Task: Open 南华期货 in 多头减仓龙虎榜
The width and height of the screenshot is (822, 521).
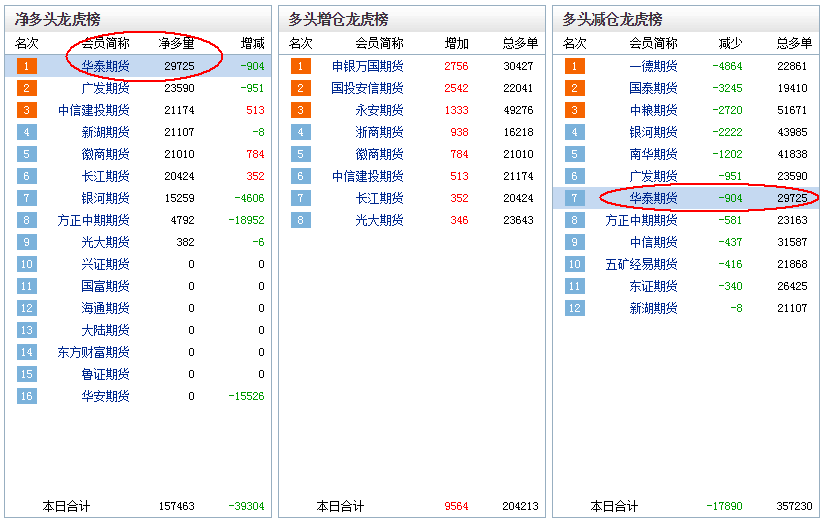Action: [x=653, y=154]
